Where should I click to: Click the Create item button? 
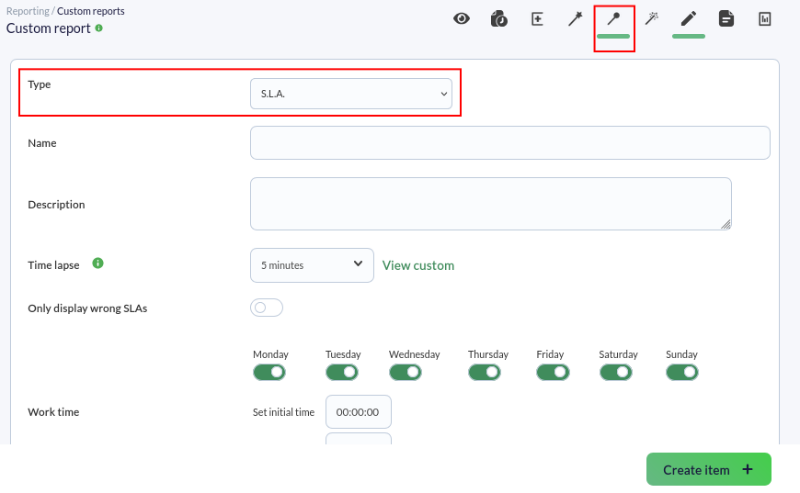(709, 470)
